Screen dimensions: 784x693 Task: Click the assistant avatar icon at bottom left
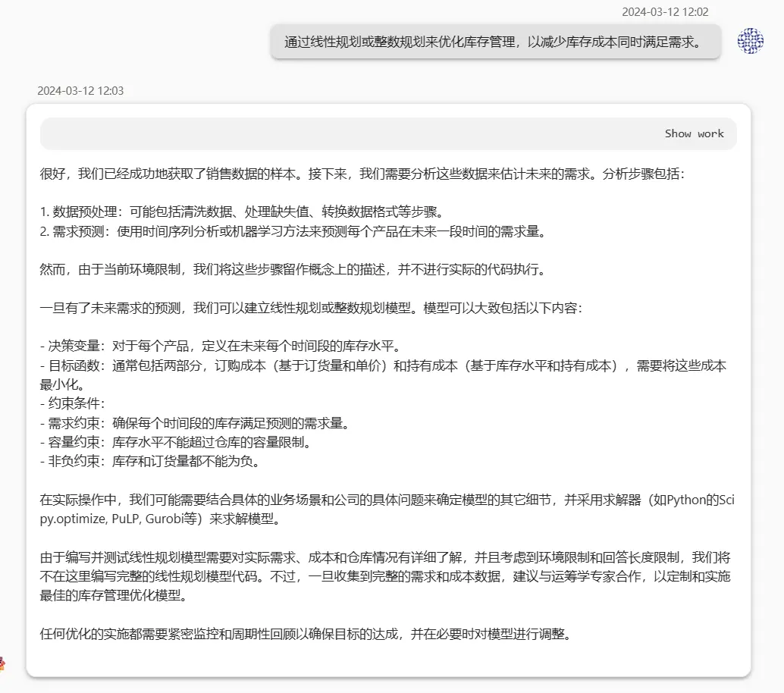click(2, 664)
